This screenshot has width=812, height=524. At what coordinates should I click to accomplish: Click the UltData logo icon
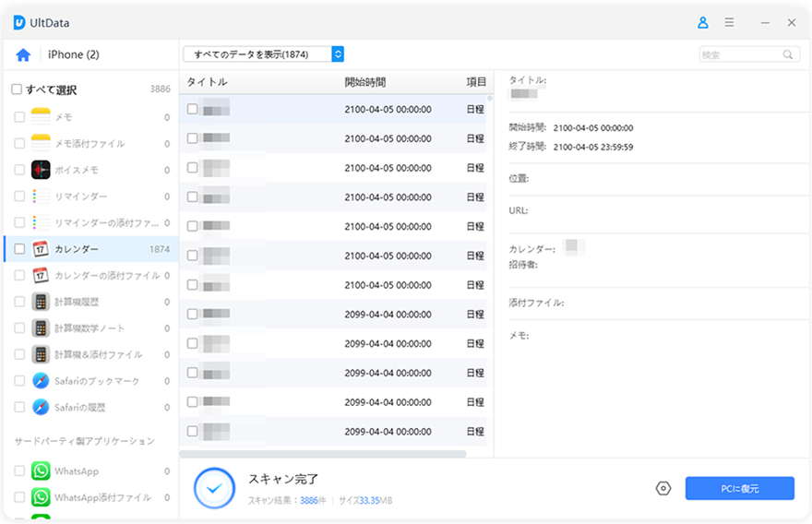pos(19,23)
